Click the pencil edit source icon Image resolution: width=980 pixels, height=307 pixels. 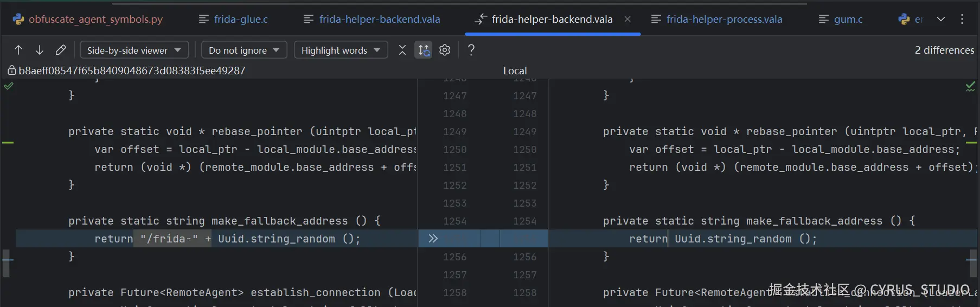(x=61, y=50)
